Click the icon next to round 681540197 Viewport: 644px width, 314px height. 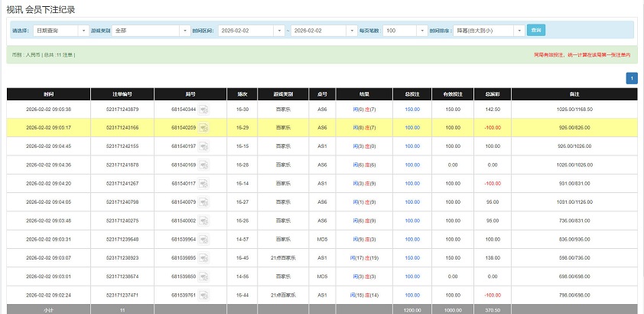[204, 146]
